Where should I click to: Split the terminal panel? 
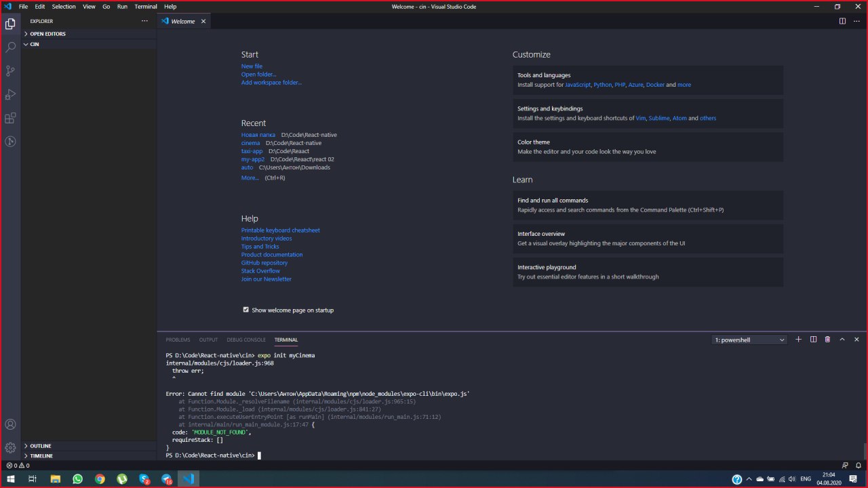point(813,340)
